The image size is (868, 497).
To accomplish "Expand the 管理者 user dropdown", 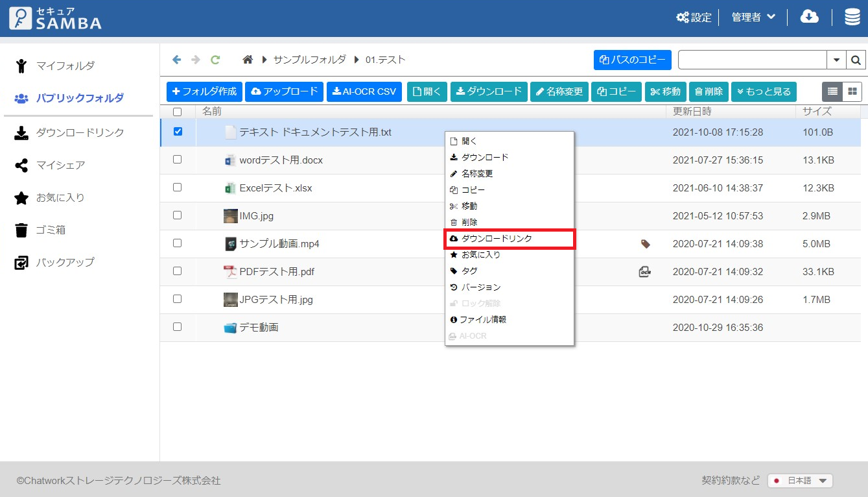I will (x=753, y=18).
